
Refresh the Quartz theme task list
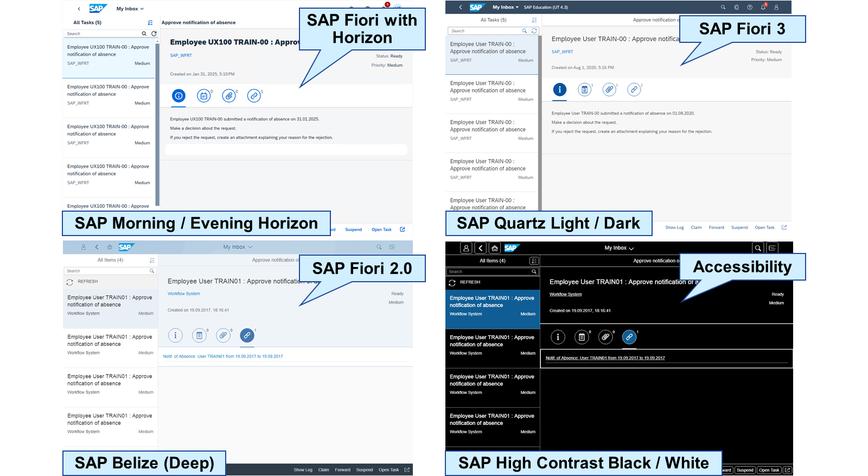coord(534,31)
